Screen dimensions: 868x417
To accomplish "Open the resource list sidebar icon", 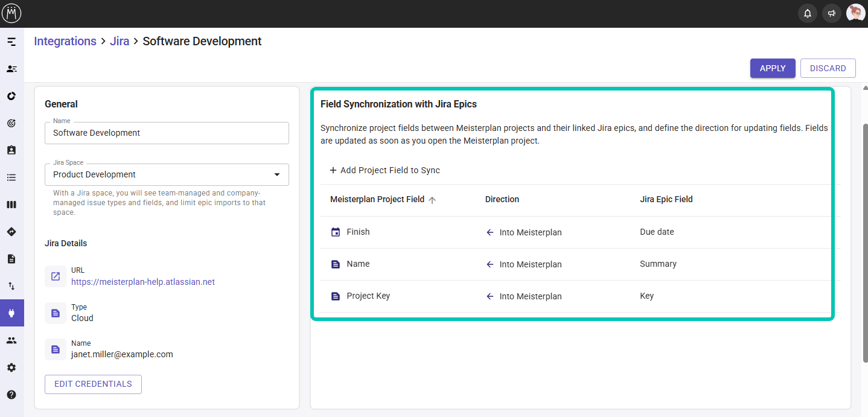I will click(11, 69).
